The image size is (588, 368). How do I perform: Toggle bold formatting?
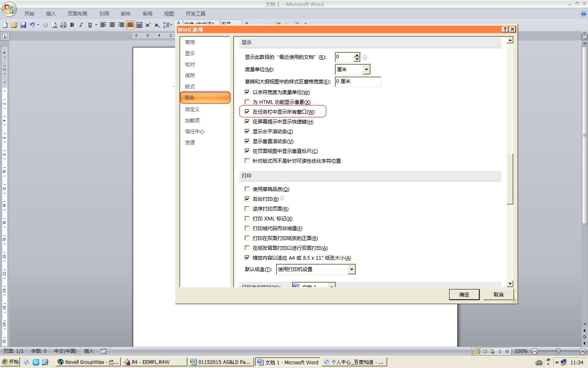[72, 25]
